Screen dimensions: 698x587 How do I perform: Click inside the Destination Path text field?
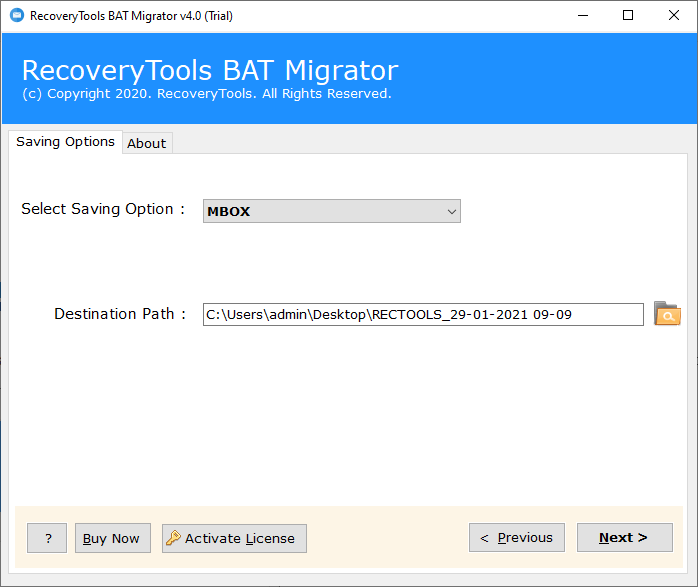[x=423, y=315]
